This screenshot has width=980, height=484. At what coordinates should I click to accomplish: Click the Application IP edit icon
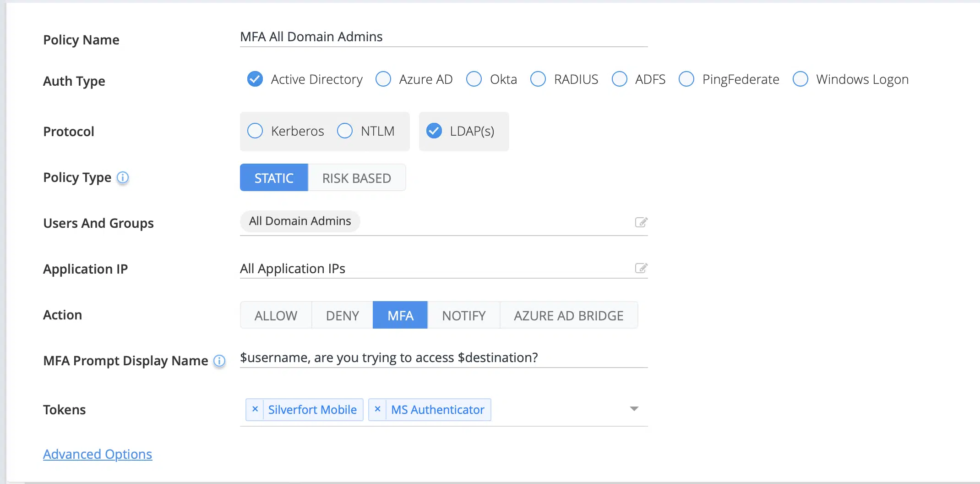click(641, 268)
